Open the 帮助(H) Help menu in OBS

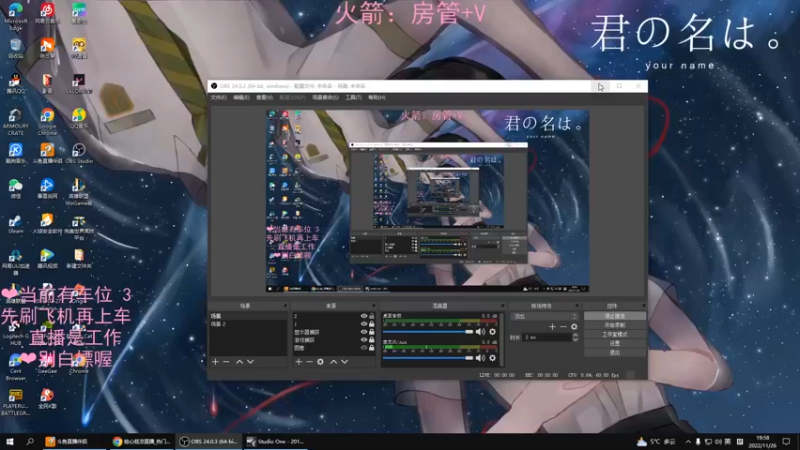[x=377, y=97]
